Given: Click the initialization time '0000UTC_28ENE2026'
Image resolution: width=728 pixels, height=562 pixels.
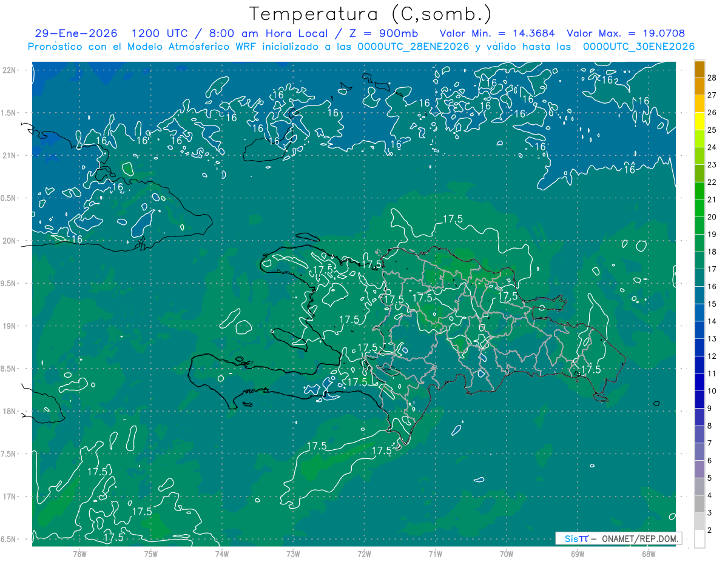Looking at the screenshot, I should coord(413,47).
